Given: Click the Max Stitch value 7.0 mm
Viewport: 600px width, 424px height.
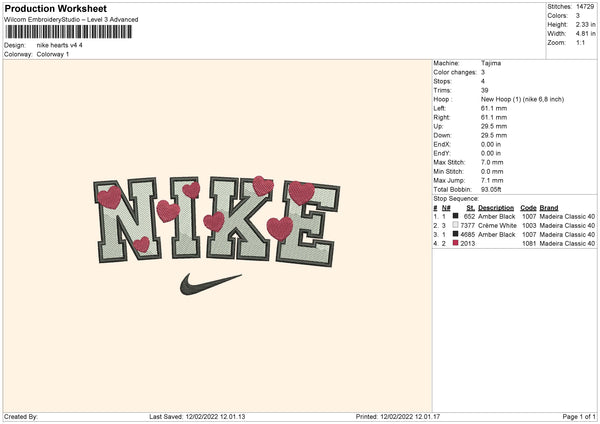Looking at the screenshot, I should pos(492,162).
